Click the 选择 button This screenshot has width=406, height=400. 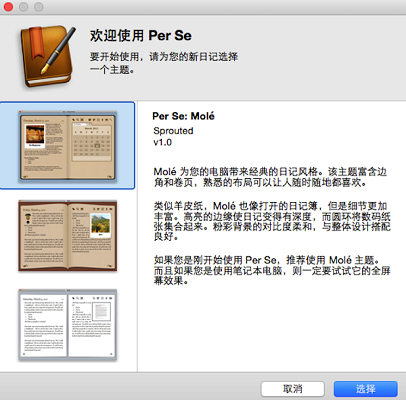click(366, 389)
